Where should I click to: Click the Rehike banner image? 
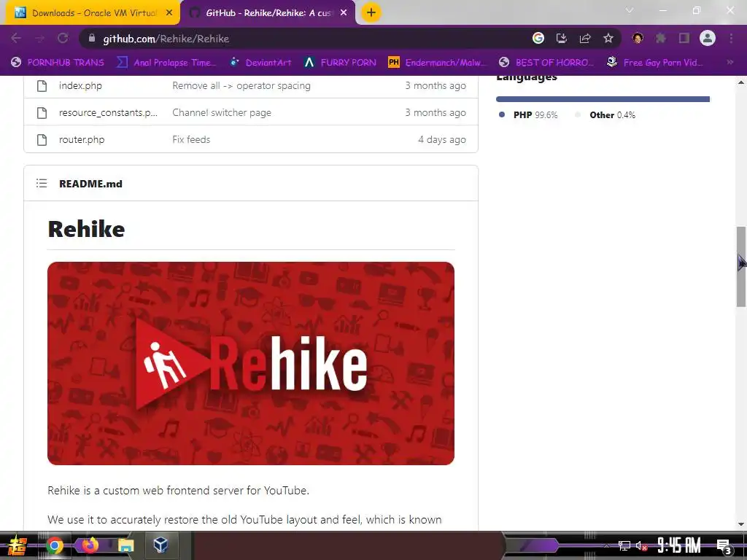click(251, 363)
